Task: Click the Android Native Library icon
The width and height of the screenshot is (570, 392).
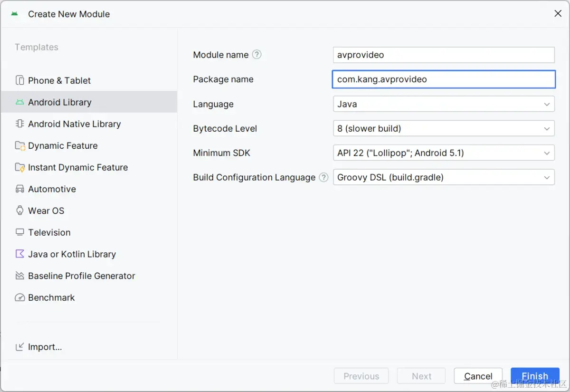Action: tap(19, 124)
